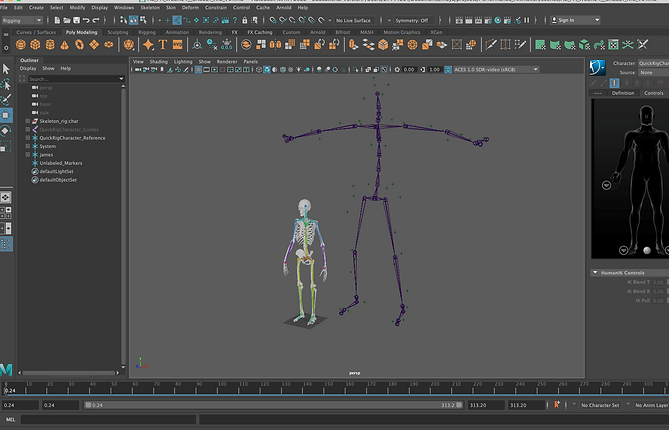Viewport: 669px width, 430px height.
Task: Collapse the HumanIK Controls section
Action: click(x=595, y=273)
